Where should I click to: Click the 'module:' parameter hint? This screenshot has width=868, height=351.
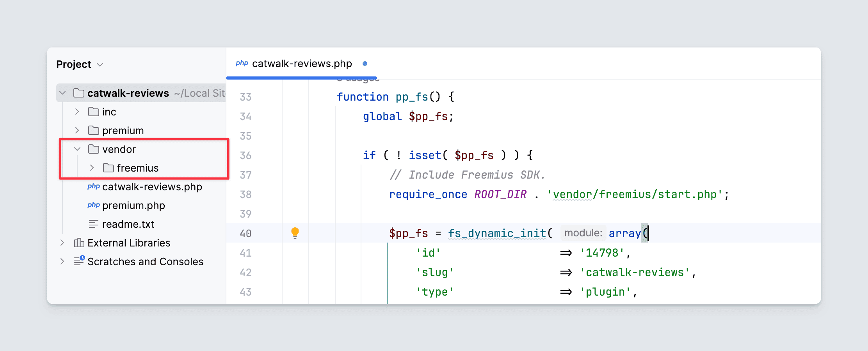[583, 233]
